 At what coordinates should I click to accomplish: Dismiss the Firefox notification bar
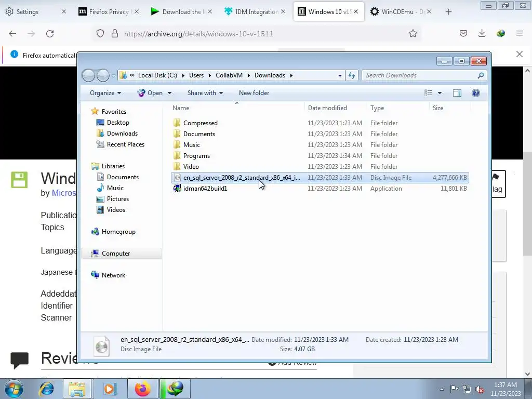(519, 54)
